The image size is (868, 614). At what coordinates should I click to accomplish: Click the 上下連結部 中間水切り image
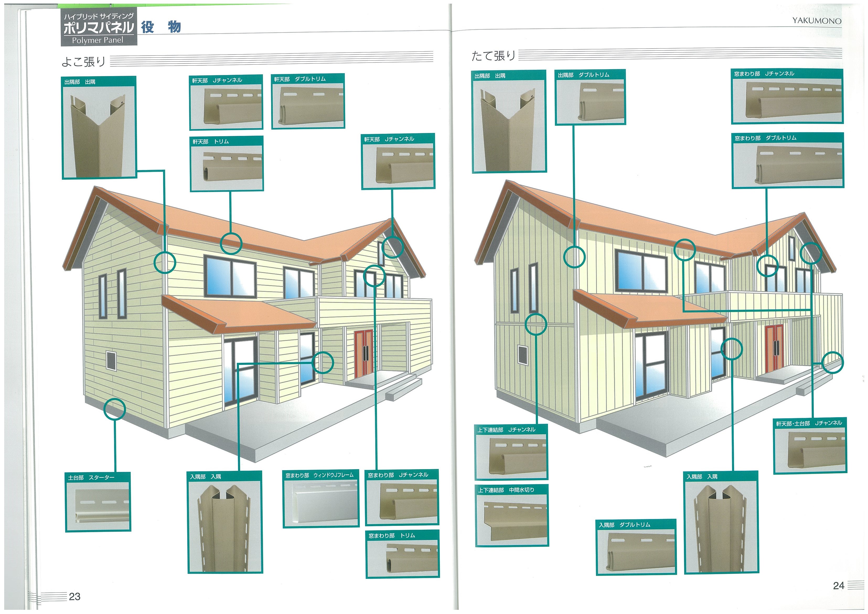[512, 520]
